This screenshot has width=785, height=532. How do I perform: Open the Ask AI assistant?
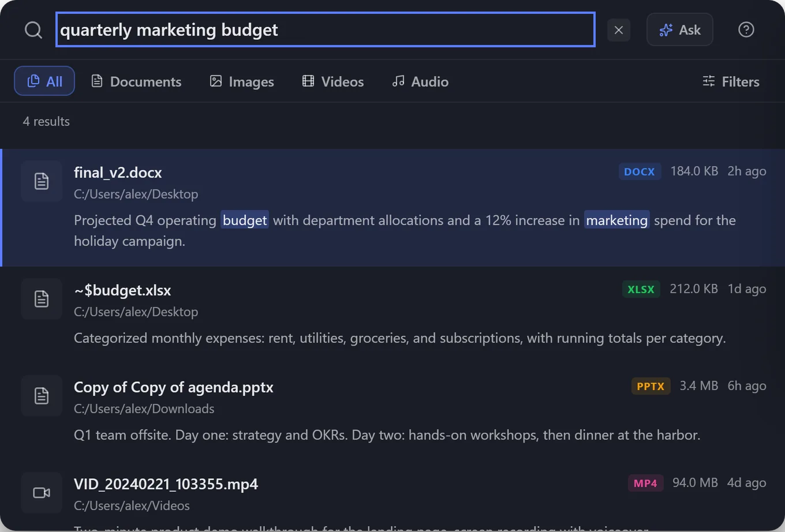(680, 30)
